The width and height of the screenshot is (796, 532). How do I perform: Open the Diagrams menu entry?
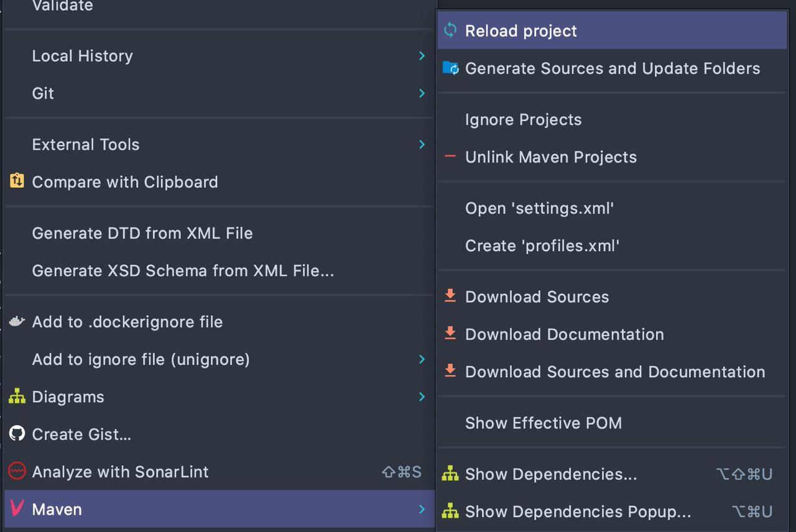220,397
